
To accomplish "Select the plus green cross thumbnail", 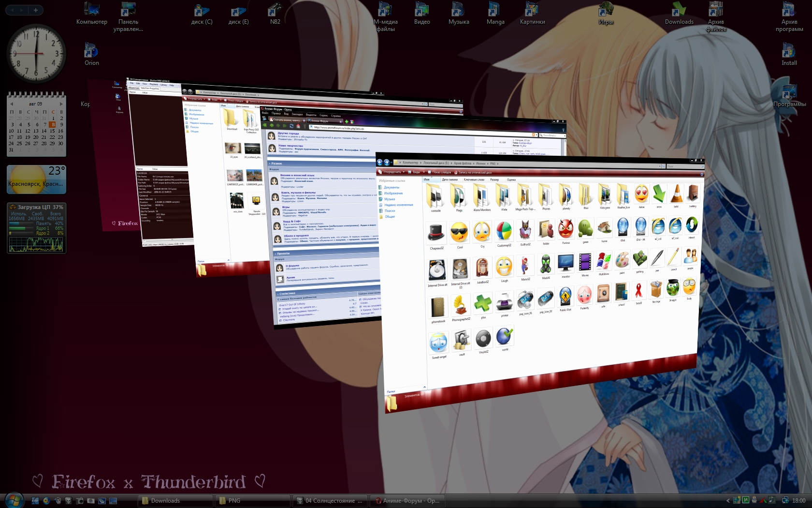I will coord(483,306).
